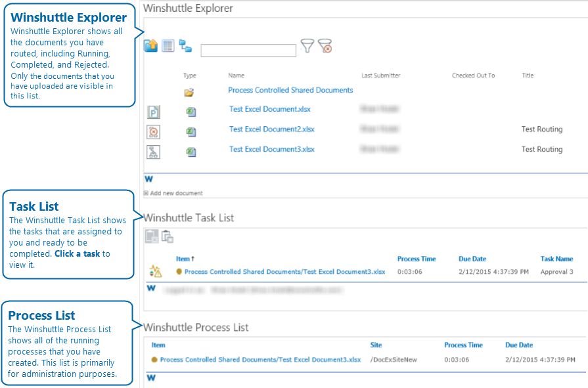Click the Winshuttle Task List section title
The height and width of the screenshot is (388, 588).
[x=189, y=218]
